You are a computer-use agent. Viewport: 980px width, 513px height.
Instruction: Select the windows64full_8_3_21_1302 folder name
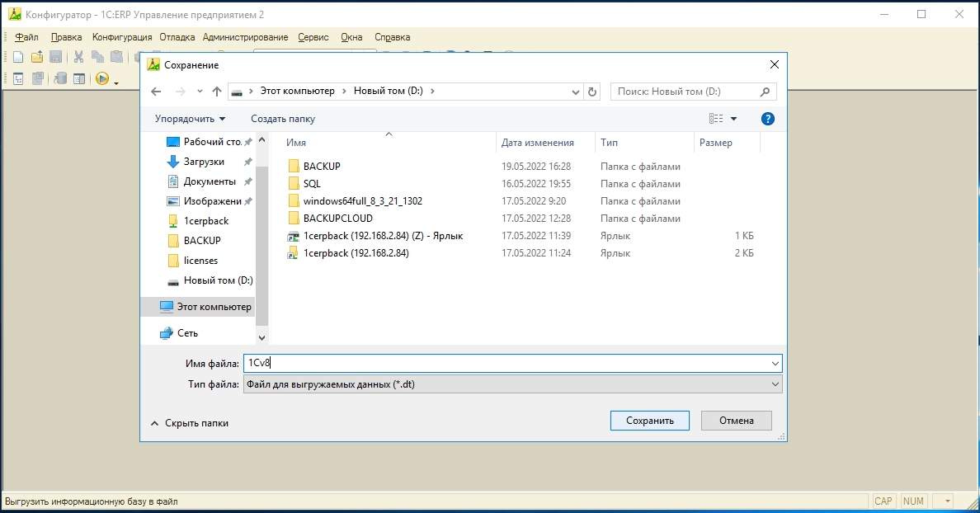pyautogui.click(x=362, y=201)
